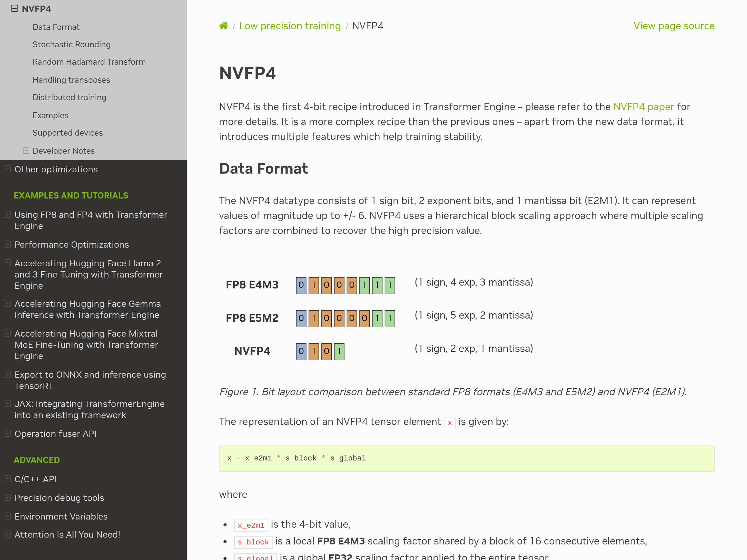Click EXAMPLES AND TUTORIALS caption
The width and height of the screenshot is (747, 560).
click(71, 195)
